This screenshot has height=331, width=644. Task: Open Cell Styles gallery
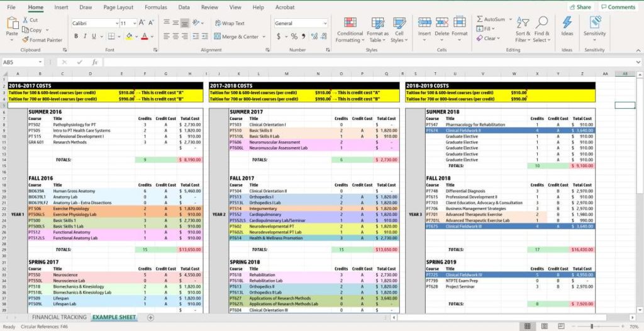(399, 30)
